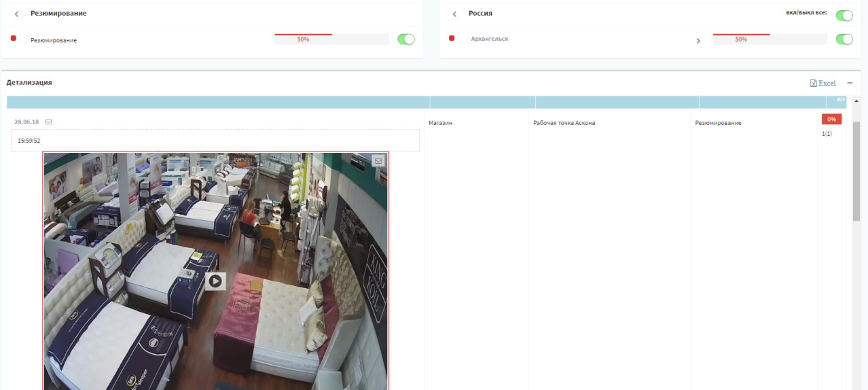868x390 pixels.
Task: Click the Архангельск city label
Action: pos(490,39)
